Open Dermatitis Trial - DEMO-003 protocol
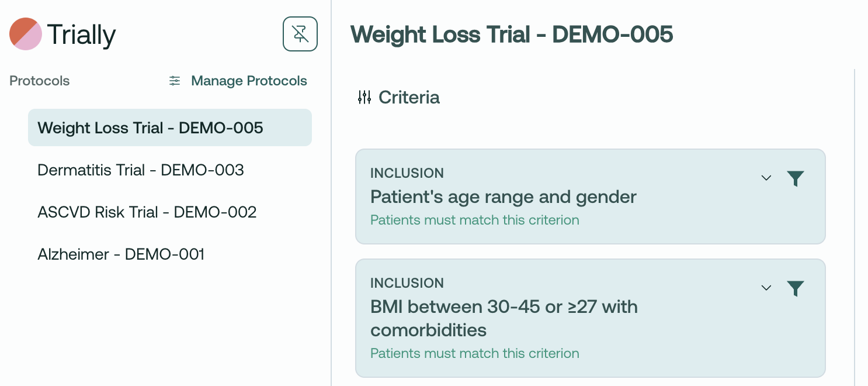Image resolution: width=868 pixels, height=386 pixels. (141, 170)
